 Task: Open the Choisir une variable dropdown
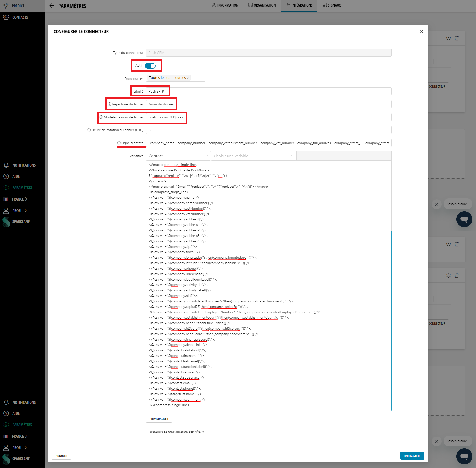coord(253,156)
